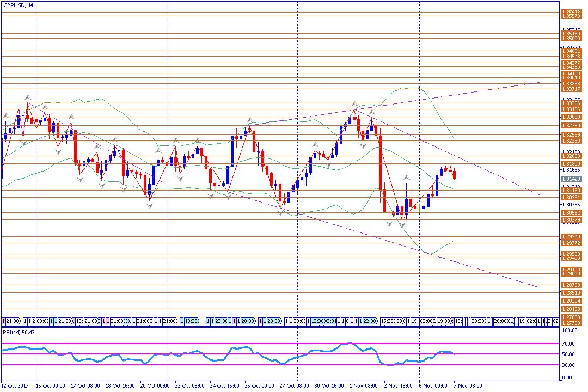The width and height of the screenshot is (588, 392).
Task: Click the 1.28304 price level label
Action: tap(571, 301)
